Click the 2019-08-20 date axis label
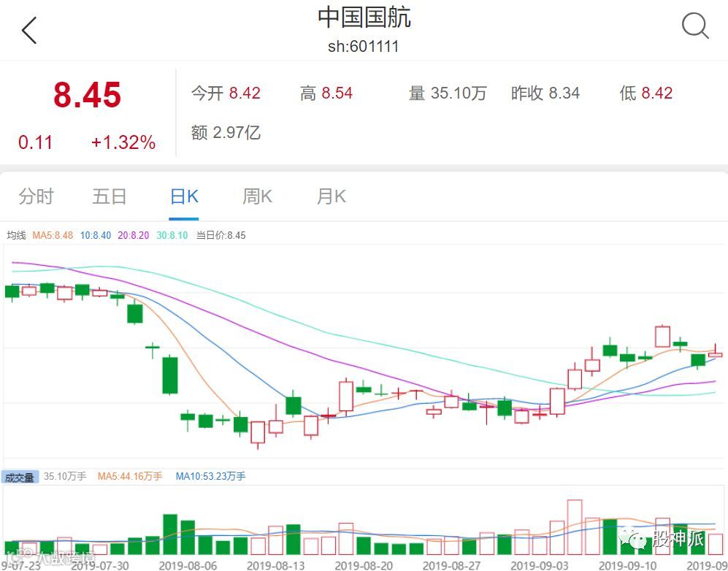This screenshot has width=728, height=571. [x=364, y=565]
